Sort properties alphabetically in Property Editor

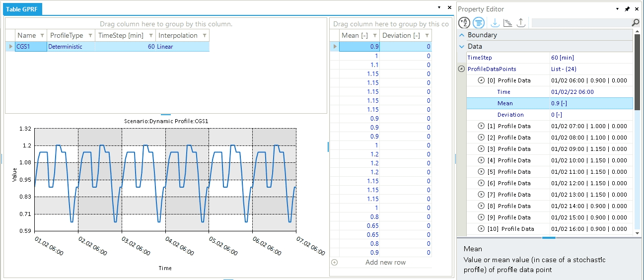tap(464, 22)
